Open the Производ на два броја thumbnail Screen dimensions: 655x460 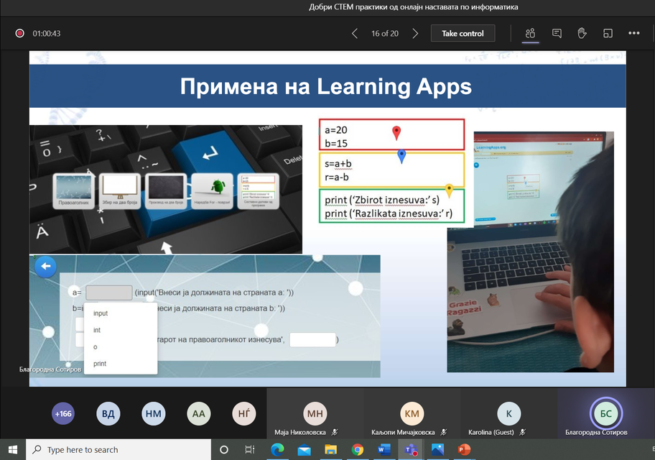166,191
